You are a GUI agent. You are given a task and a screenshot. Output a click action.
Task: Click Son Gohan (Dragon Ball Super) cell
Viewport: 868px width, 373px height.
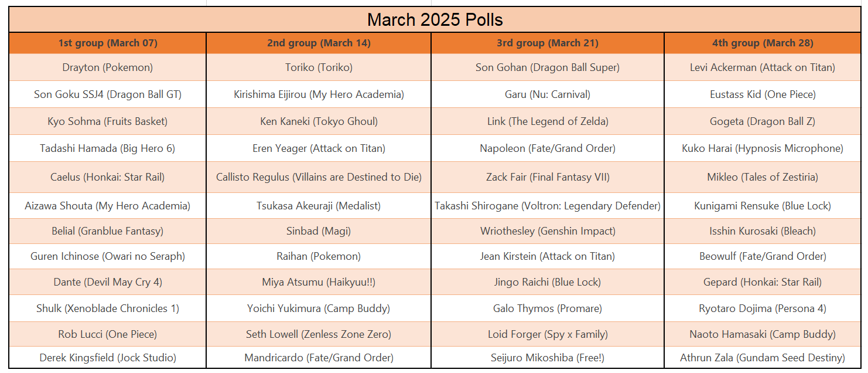[x=548, y=67]
